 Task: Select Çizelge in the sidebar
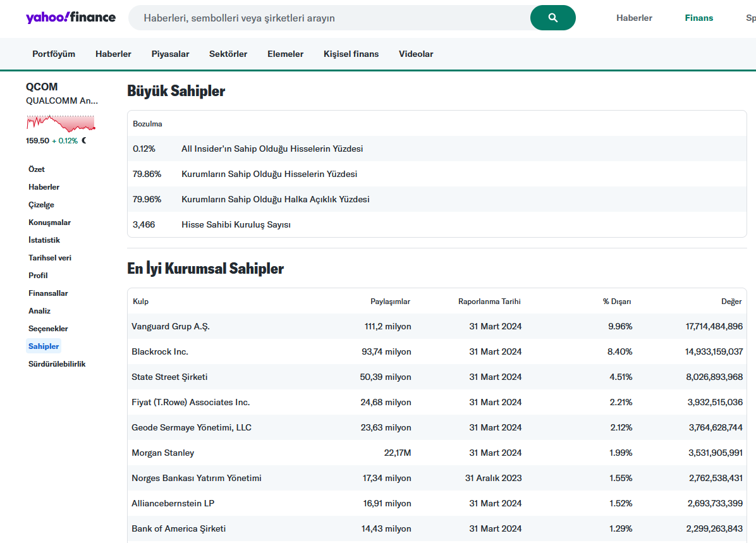[x=42, y=204]
